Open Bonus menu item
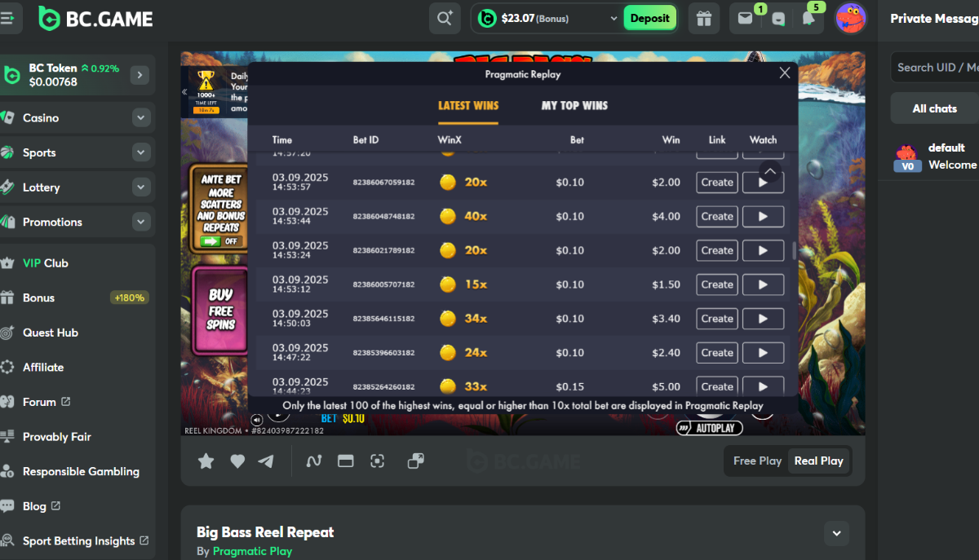Viewport: 979px width, 560px height. (77, 298)
